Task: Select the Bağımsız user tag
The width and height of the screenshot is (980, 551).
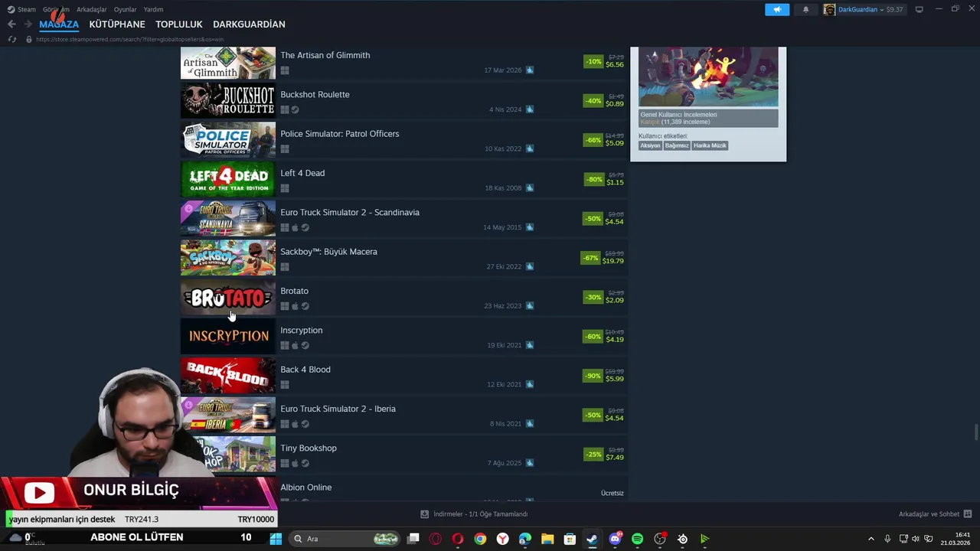Action: tap(677, 145)
